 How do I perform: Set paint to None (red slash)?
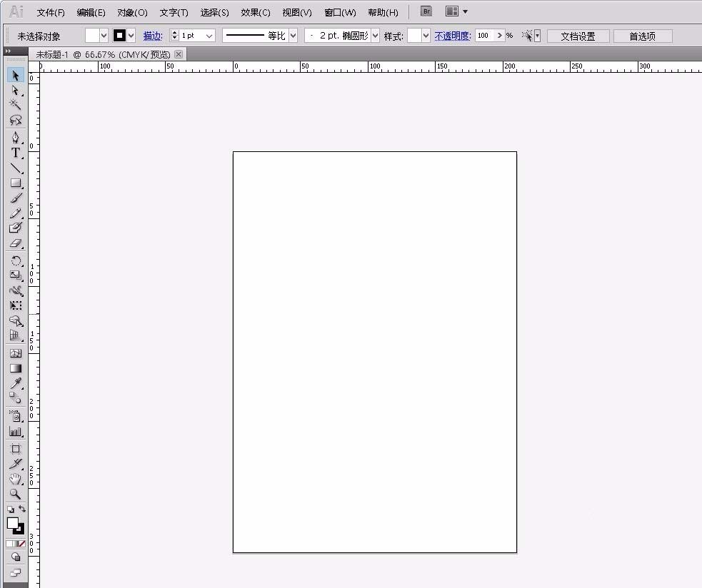22,544
